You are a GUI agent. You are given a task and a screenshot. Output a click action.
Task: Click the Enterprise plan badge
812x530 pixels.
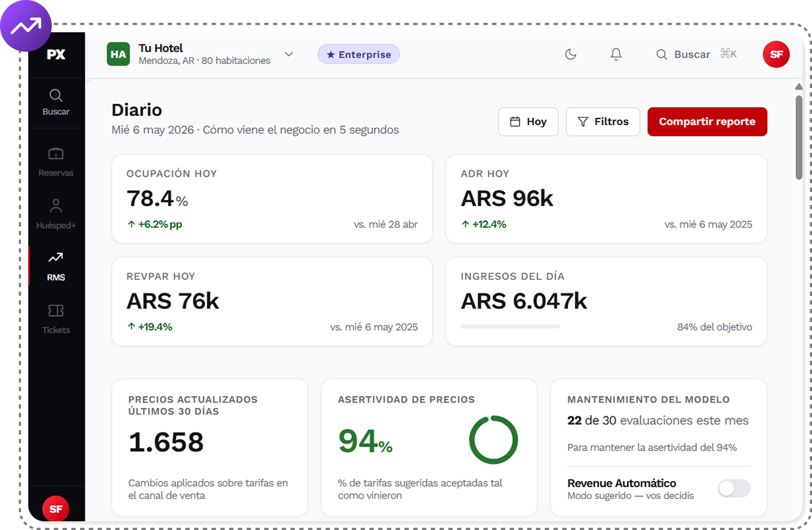(x=359, y=54)
